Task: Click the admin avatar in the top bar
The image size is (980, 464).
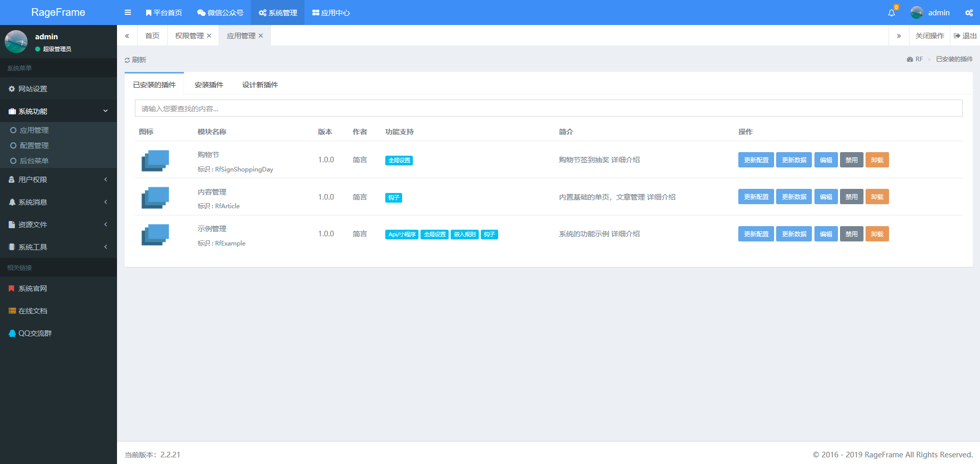Action: click(917, 13)
